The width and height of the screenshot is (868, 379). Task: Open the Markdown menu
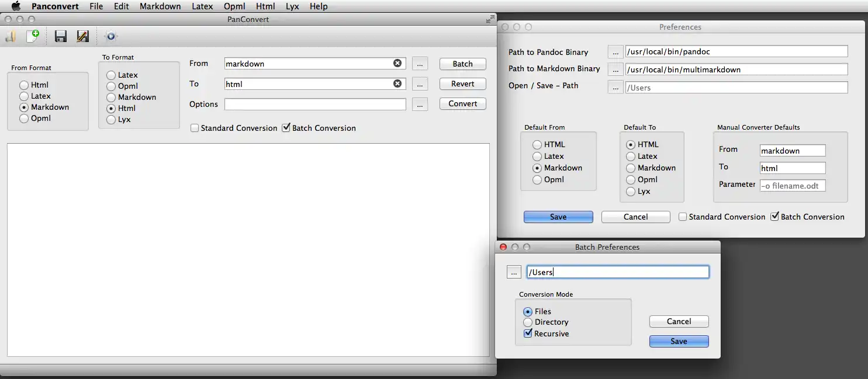pos(160,6)
